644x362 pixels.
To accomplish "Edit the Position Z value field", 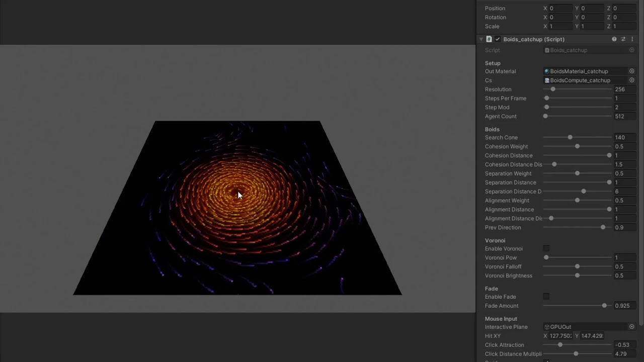I will click(624, 9).
